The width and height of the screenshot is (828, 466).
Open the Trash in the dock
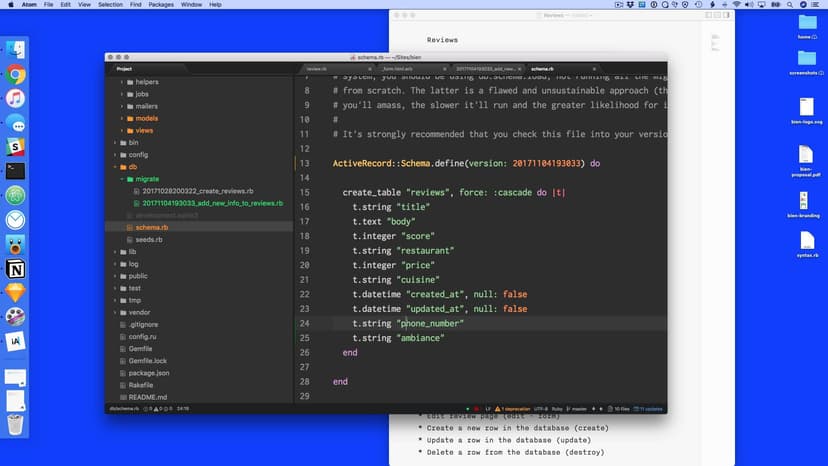(x=15, y=424)
